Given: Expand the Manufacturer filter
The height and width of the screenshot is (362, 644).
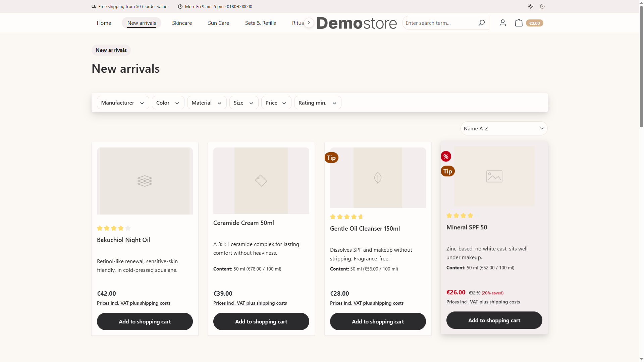Looking at the screenshot, I should pos(123,103).
